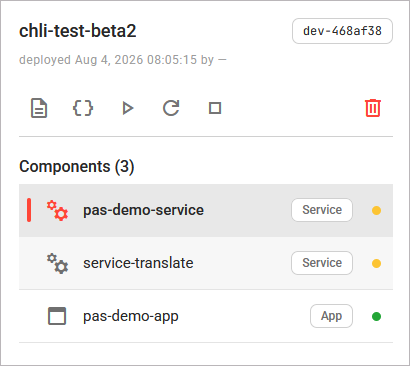Start deployment with the play icon
The height and width of the screenshot is (366, 410).
click(x=128, y=108)
